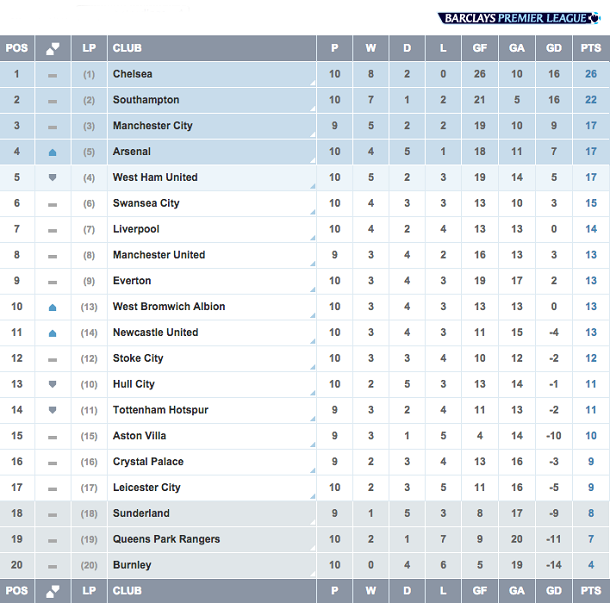Click Tottenham Hotspur's down-arrow movement icon

(53, 410)
